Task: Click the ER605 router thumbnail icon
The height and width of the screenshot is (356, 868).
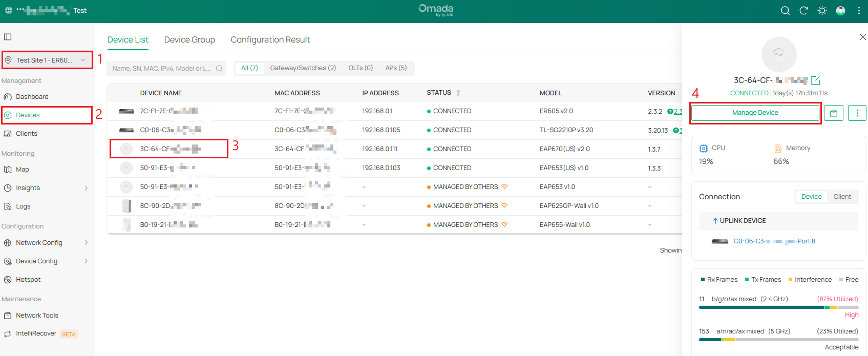Action: (126, 111)
